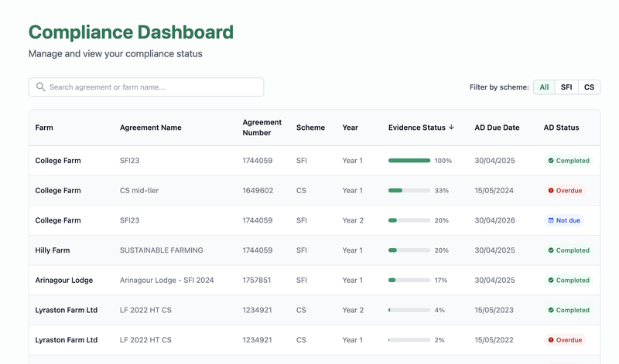Click the AD Due Date column header
This screenshot has height=364, width=619.
click(497, 128)
